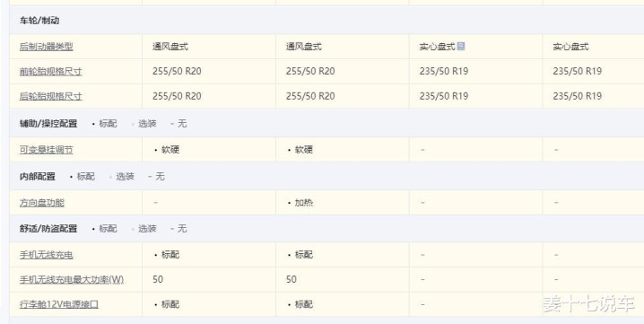This screenshot has width=644, height=324.
Task: Select the 舒适/防盗配置 section header
Action: pos(48,228)
